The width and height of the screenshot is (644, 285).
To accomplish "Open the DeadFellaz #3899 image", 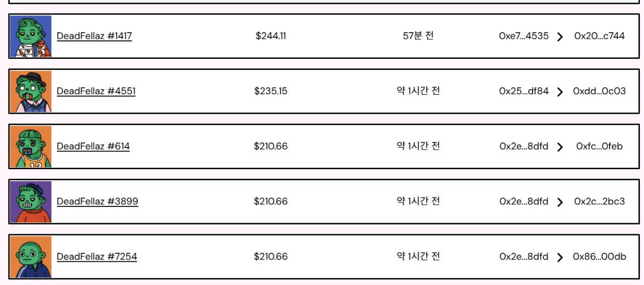I will point(31,202).
